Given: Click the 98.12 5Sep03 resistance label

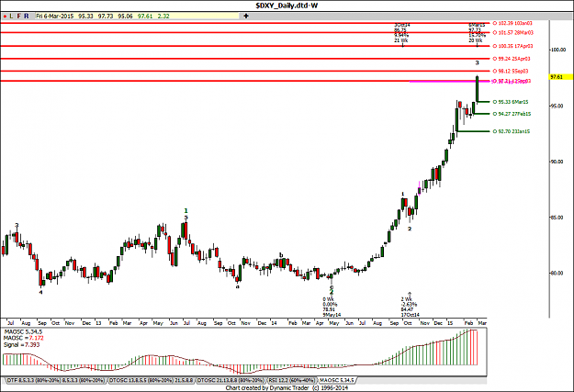Looking at the screenshot, I should (511, 71).
